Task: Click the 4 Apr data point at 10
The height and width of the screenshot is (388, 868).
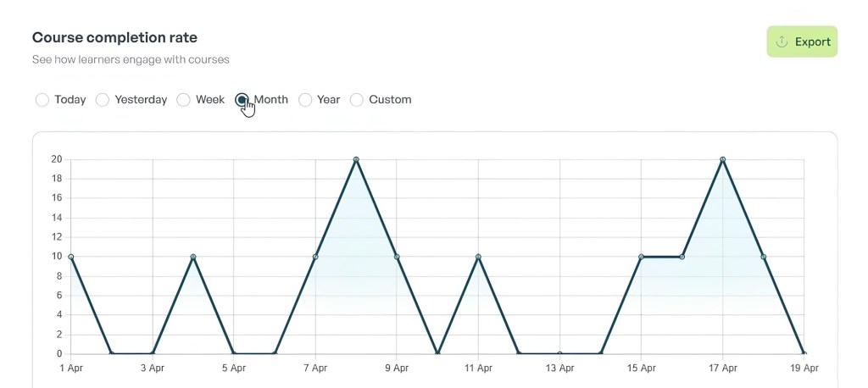Action: click(193, 257)
